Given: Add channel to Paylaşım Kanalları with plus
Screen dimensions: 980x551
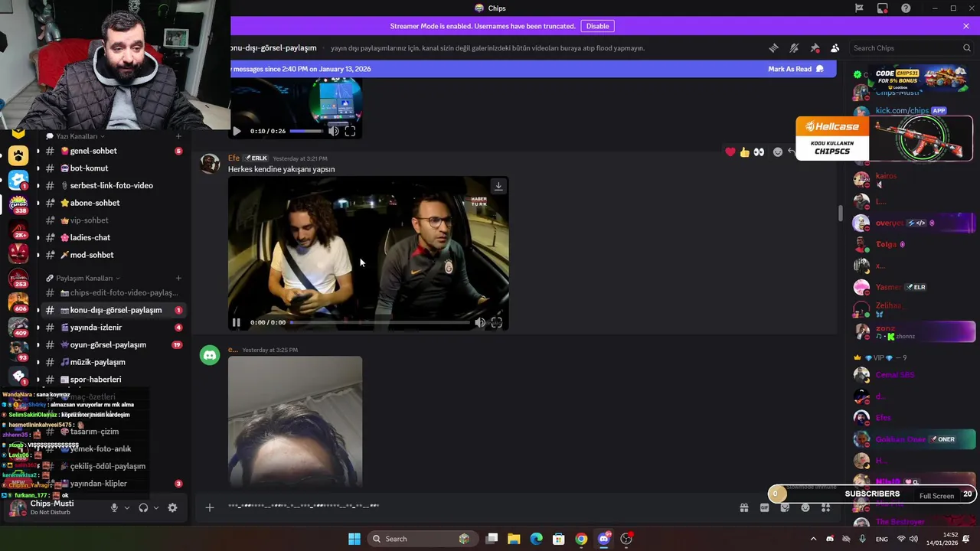Looking at the screenshot, I should pyautogui.click(x=178, y=278).
